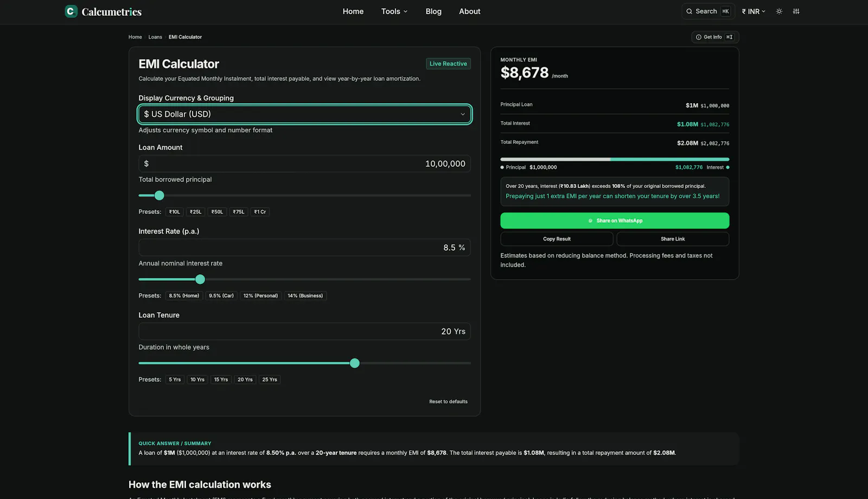Select the 5 Yrs tenure preset
The width and height of the screenshot is (868, 499).
coord(175,380)
